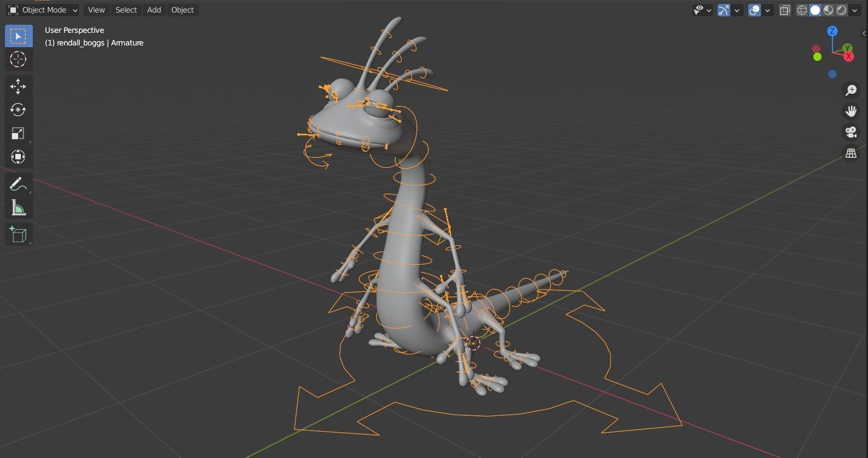Screen dimensions: 868x458
Task: Click the zoom magnifier viewport button
Action: (x=851, y=90)
